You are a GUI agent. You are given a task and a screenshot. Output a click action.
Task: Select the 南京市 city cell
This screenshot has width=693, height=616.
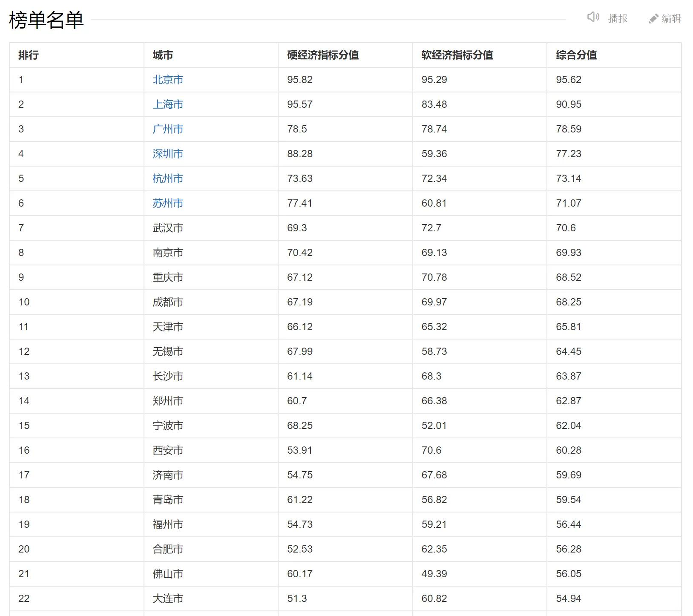click(211, 253)
